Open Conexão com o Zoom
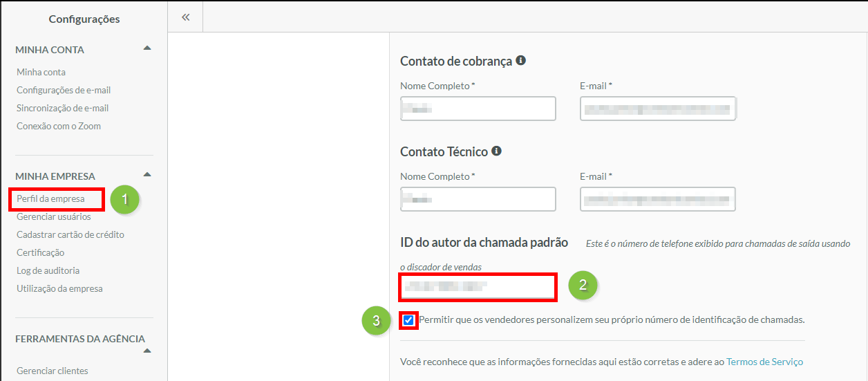This screenshot has width=868, height=381. (x=59, y=126)
